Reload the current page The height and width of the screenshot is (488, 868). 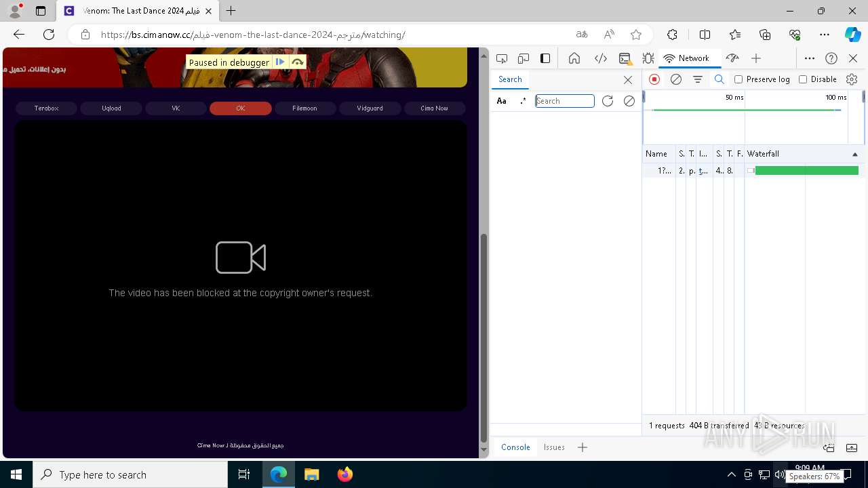pos(49,35)
